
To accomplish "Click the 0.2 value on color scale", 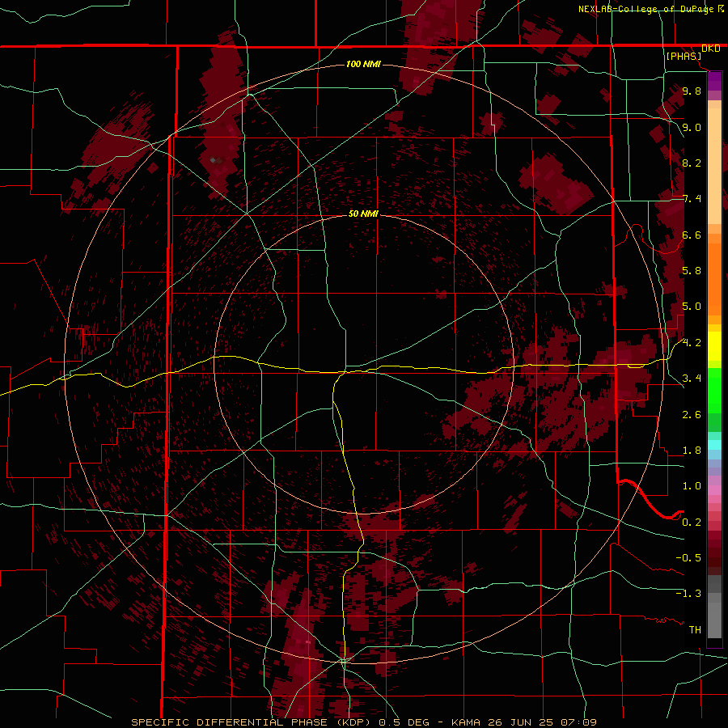I will [x=692, y=523].
